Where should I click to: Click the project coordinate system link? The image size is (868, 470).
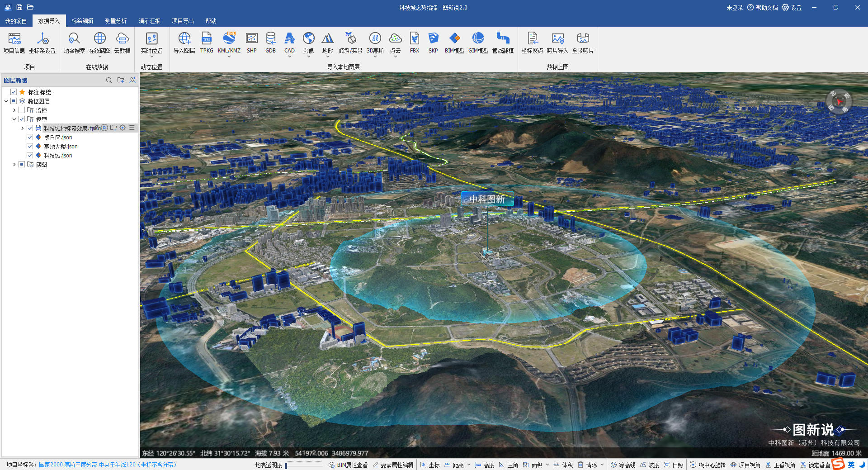[108, 465]
